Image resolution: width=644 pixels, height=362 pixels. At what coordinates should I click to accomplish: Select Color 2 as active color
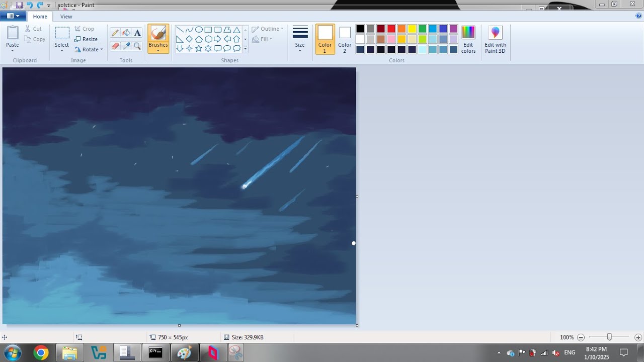pyautogui.click(x=345, y=39)
